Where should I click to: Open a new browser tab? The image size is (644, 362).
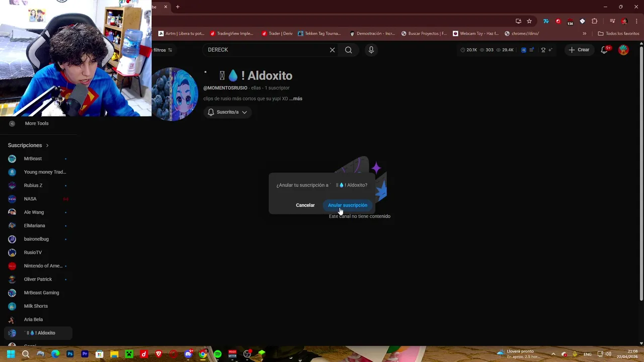(178, 7)
